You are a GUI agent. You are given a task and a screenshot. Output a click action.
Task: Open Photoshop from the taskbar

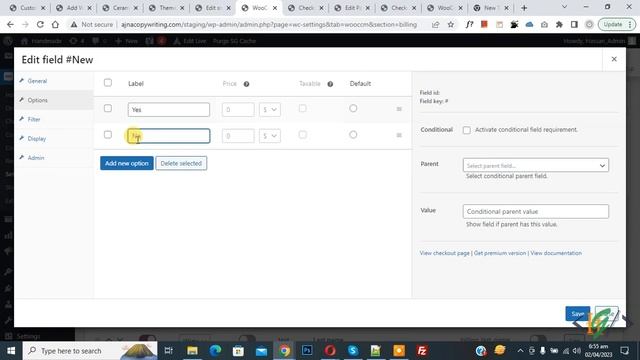(307, 351)
